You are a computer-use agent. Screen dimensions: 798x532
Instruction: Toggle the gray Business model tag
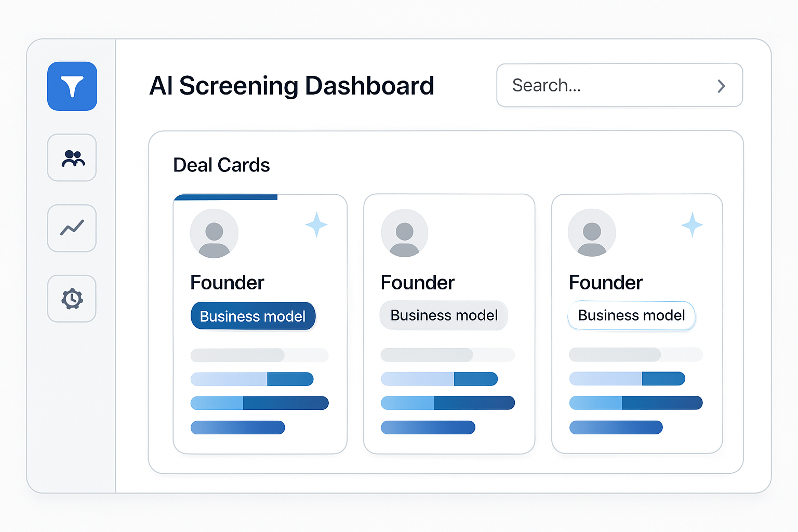[444, 315]
